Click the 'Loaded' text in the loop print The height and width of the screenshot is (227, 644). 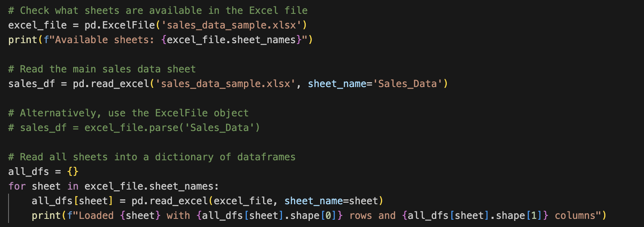tap(96, 216)
